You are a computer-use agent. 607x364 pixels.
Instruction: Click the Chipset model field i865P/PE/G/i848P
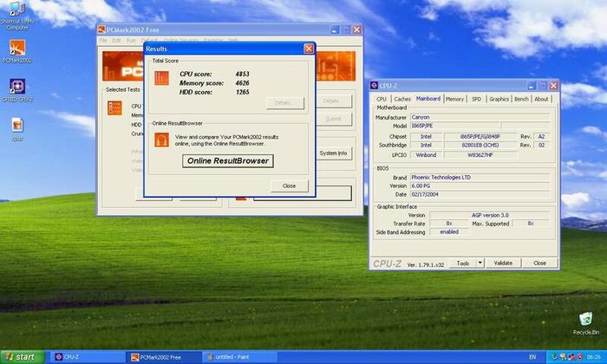[x=480, y=136]
